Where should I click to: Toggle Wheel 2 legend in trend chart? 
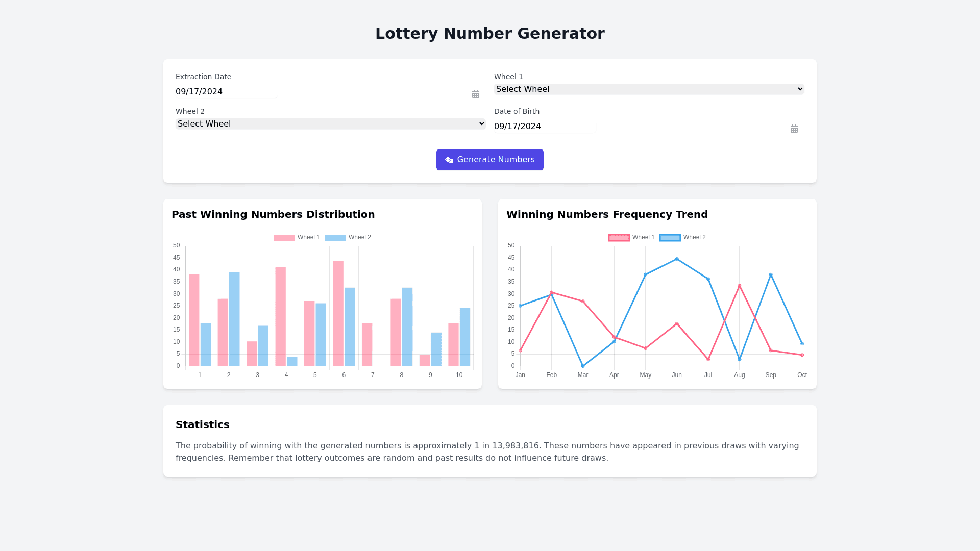(694, 237)
